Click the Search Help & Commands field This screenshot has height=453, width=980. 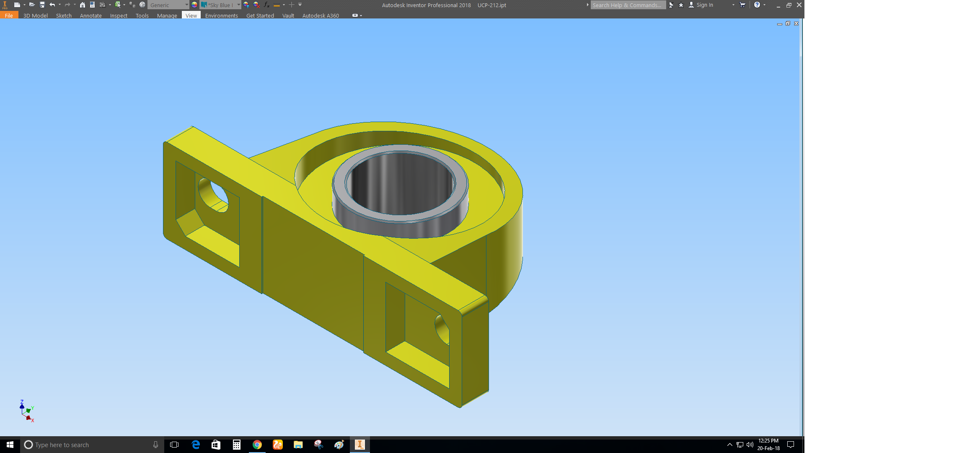tap(627, 5)
